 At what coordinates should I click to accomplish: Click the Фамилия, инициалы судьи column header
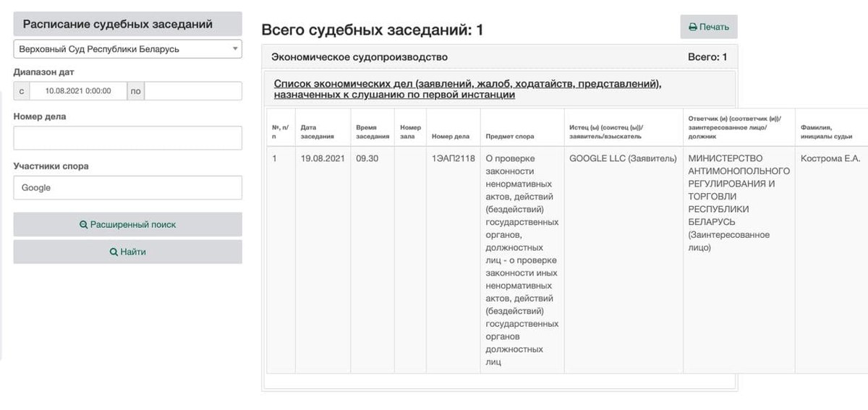point(826,132)
